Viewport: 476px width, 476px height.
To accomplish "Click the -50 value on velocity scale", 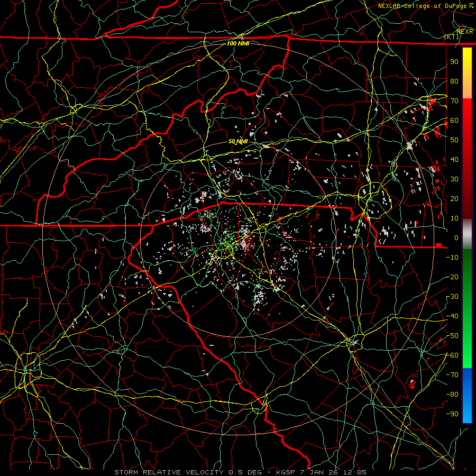I will [452, 336].
